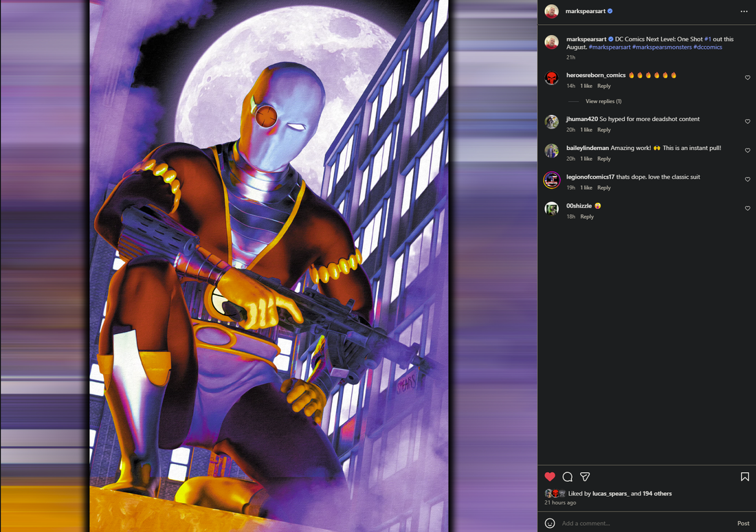Reply to 00shizzle comment
Viewport: 756px width, 532px height.
pyautogui.click(x=587, y=217)
